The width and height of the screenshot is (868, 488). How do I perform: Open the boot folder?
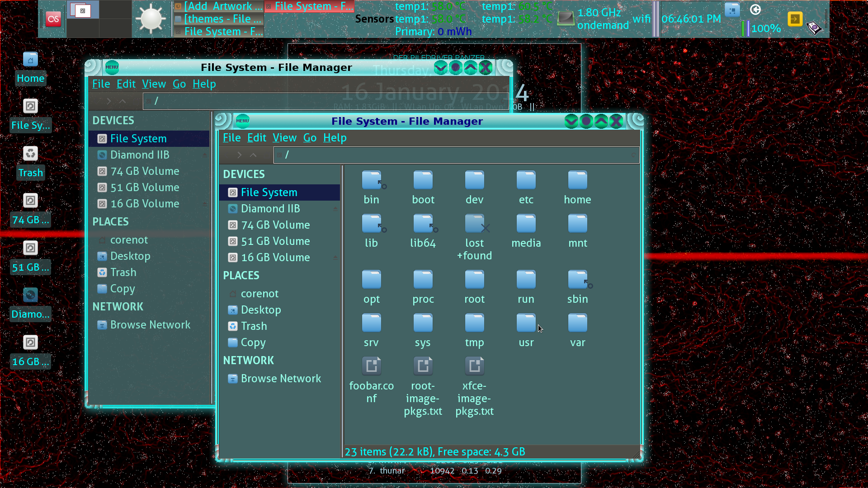tap(423, 181)
